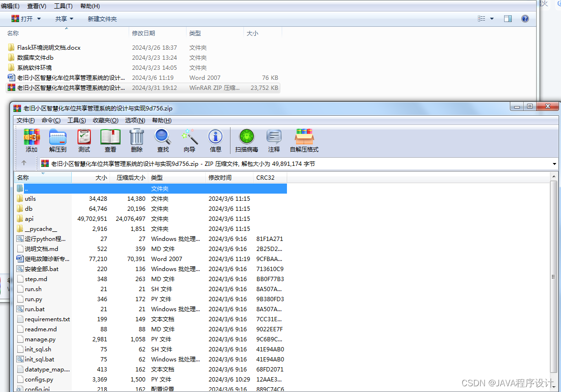Select the __pycache__ folder row
Screen dimensions: 561x392
tap(151, 229)
